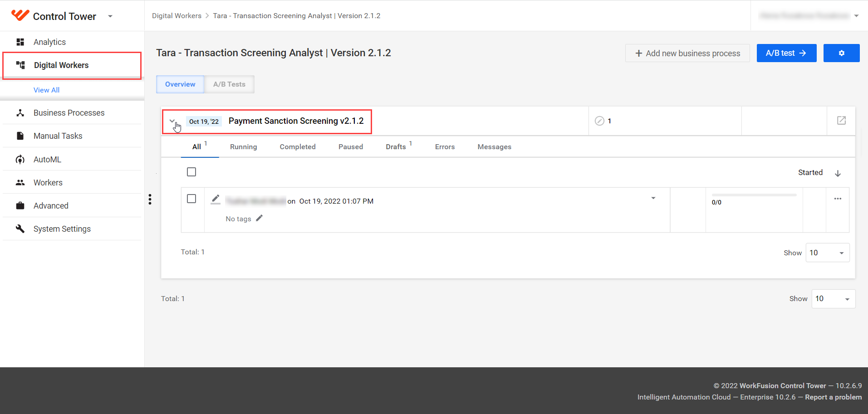Image resolution: width=868 pixels, height=414 pixels.
Task: Click the drafts count circle icon
Action: [x=599, y=121]
